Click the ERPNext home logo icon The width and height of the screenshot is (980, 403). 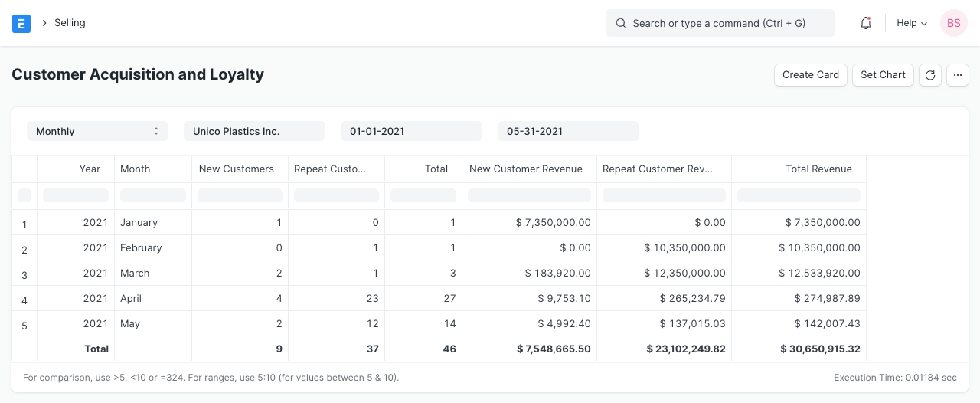21,23
